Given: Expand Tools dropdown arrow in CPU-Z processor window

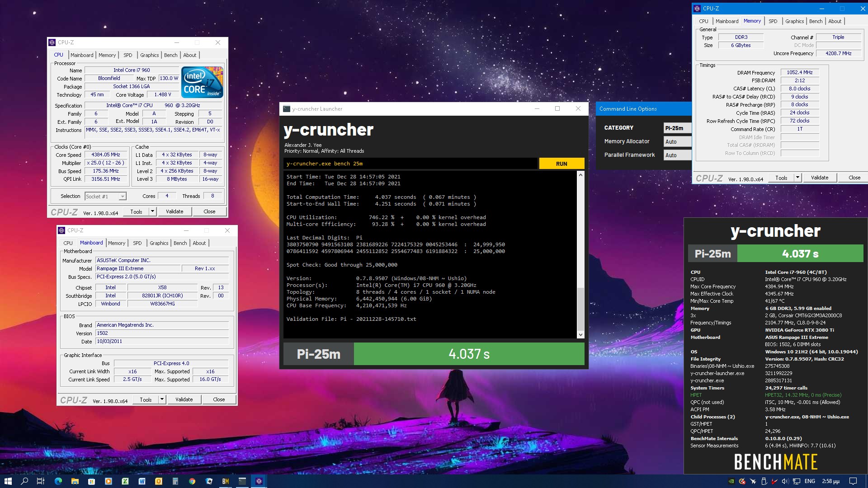Looking at the screenshot, I should [152, 211].
